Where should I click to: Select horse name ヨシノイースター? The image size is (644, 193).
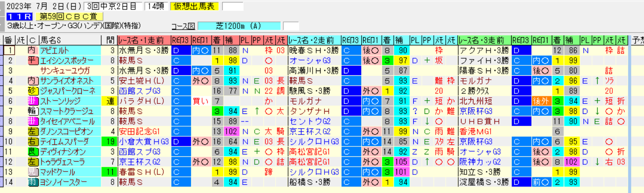tap(70, 182)
